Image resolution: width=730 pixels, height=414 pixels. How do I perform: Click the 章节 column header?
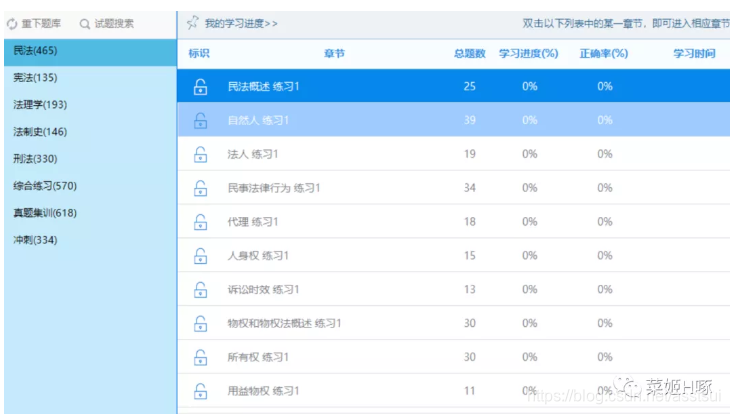[334, 54]
